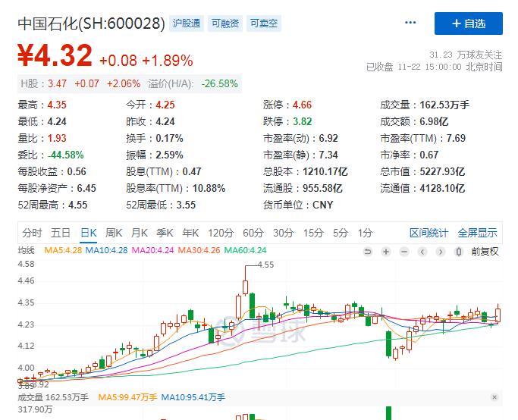Zoom in the K-line chart with plus icon
Viewport: 518px width, 420px height.
point(385,252)
